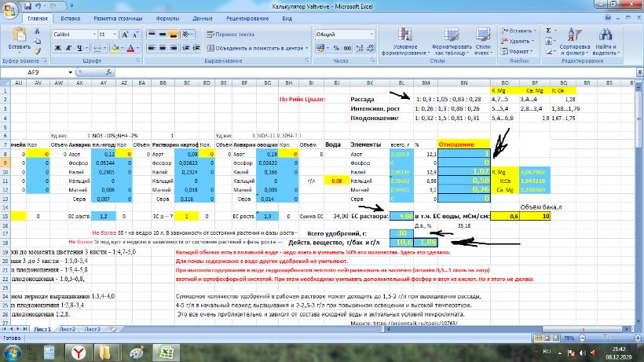Open the Лист2 sheet tab
Viewport: 644px width, 362px height.
[x=68, y=329]
